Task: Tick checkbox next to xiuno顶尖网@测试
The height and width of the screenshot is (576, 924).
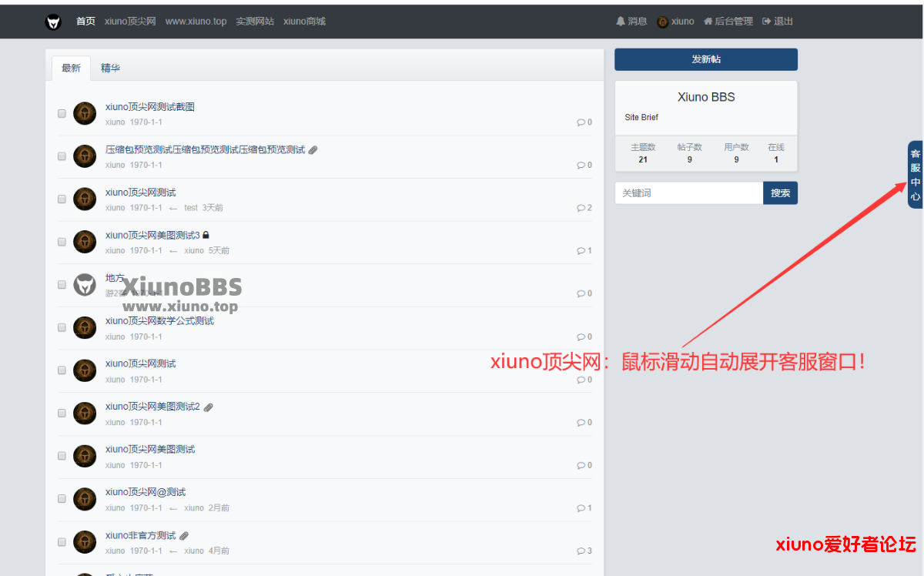Action: 62,498
